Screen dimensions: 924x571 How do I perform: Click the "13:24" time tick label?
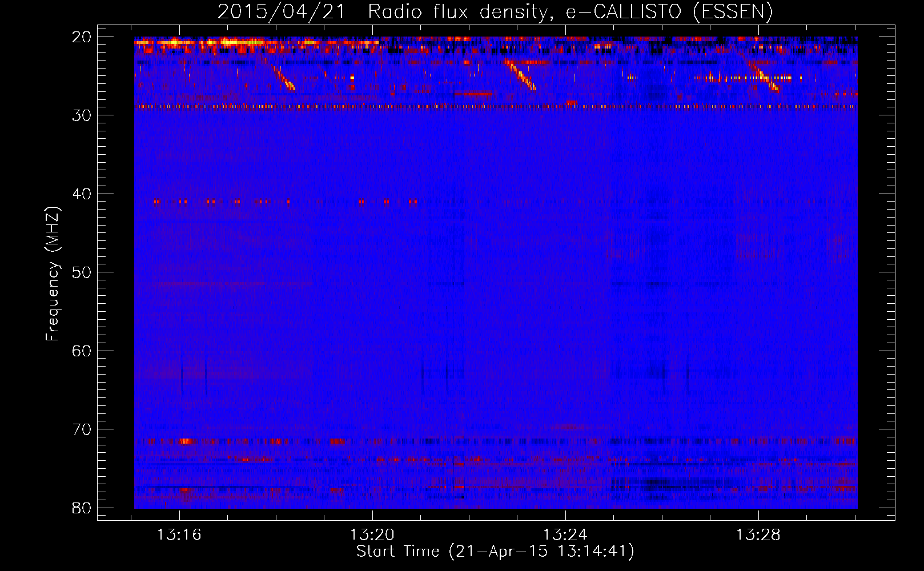pyautogui.click(x=565, y=535)
